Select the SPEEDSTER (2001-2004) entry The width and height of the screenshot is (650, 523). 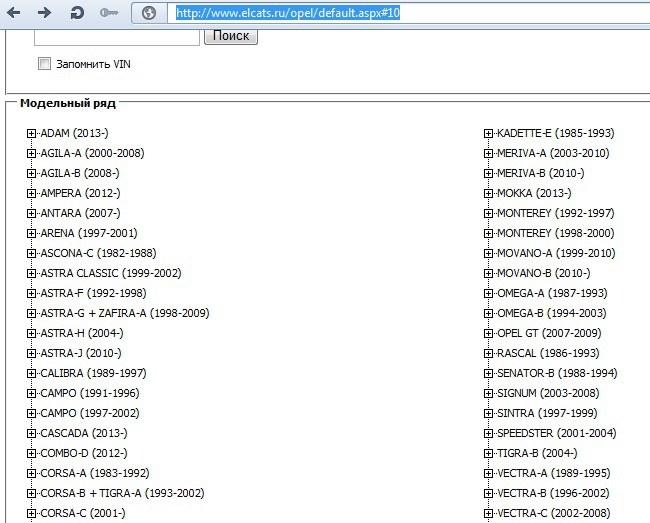(557, 433)
